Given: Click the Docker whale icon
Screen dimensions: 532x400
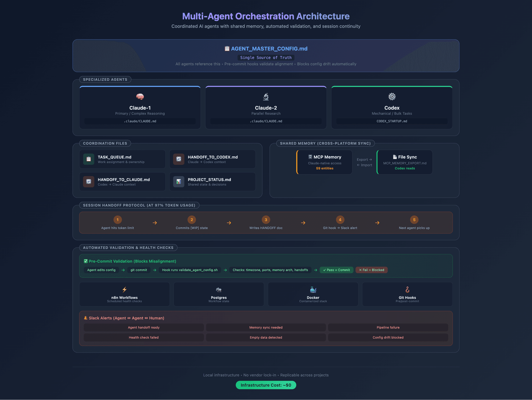Looking at the screenshot, I should pos(313,290).
